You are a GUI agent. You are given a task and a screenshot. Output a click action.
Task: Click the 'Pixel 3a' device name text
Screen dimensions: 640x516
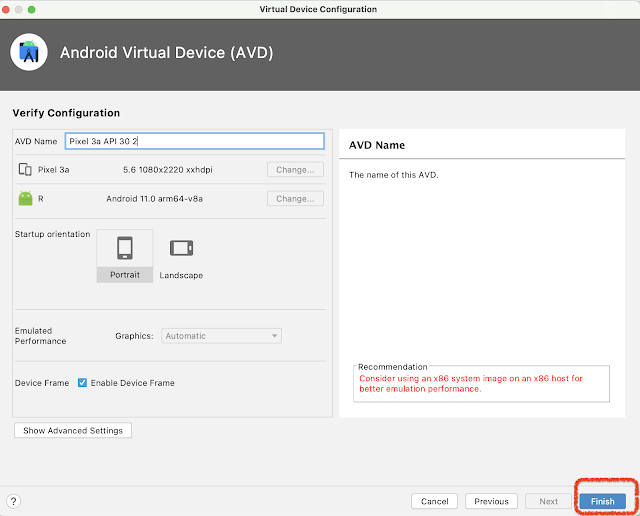point(53,169)
